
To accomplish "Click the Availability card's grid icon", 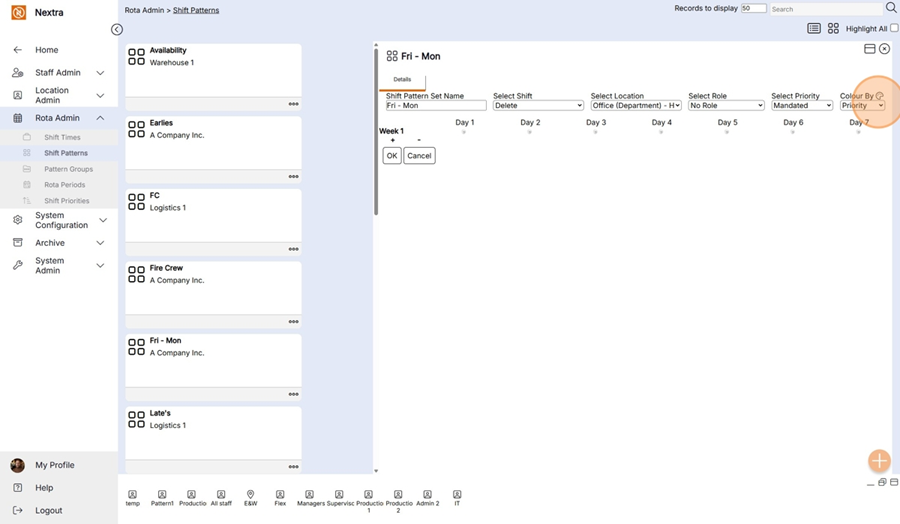I will 137,56.
